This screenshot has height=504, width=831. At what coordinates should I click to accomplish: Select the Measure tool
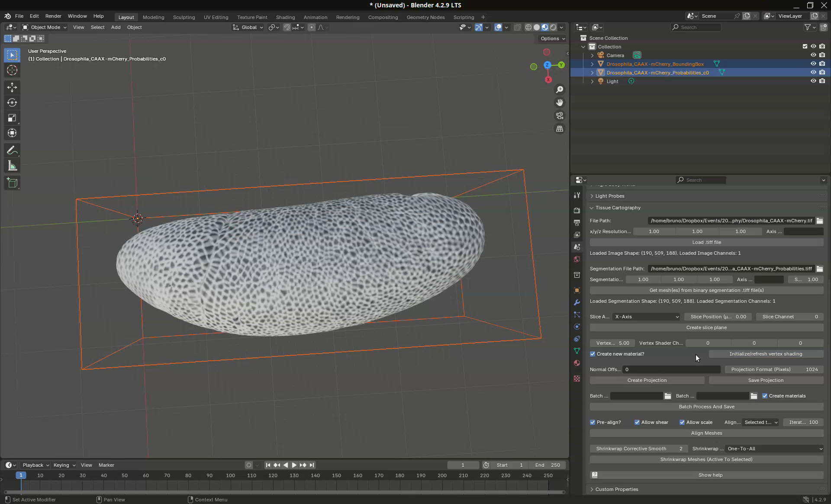[12, 166]
